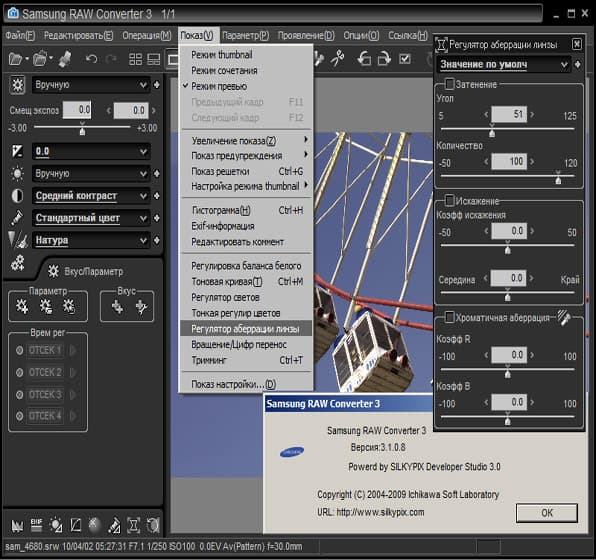Enable the Искажение checkbox
The image size is (596, 560).
450,200
